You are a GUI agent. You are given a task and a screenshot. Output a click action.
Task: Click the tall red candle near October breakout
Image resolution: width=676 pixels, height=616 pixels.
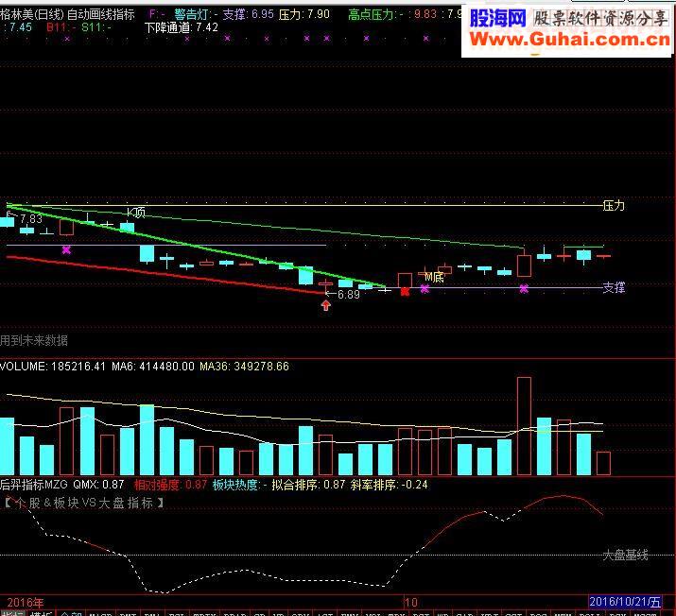[524, 265]
